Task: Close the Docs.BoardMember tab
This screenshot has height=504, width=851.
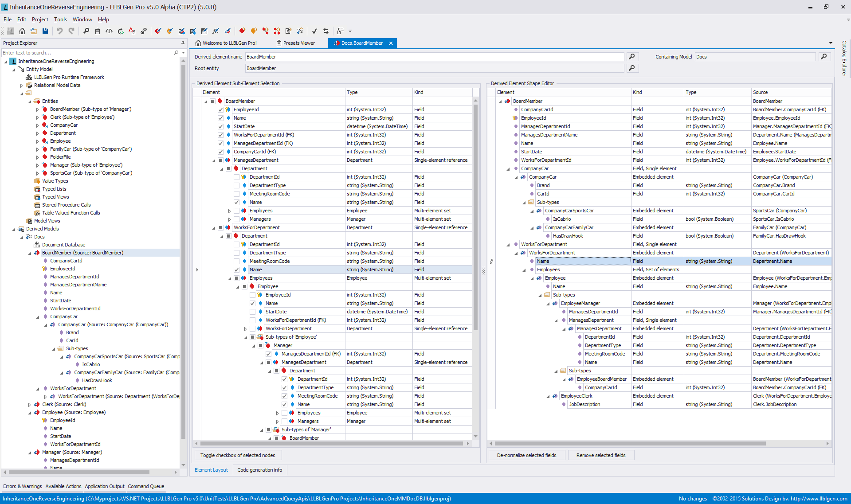Action: coord(391,43)
